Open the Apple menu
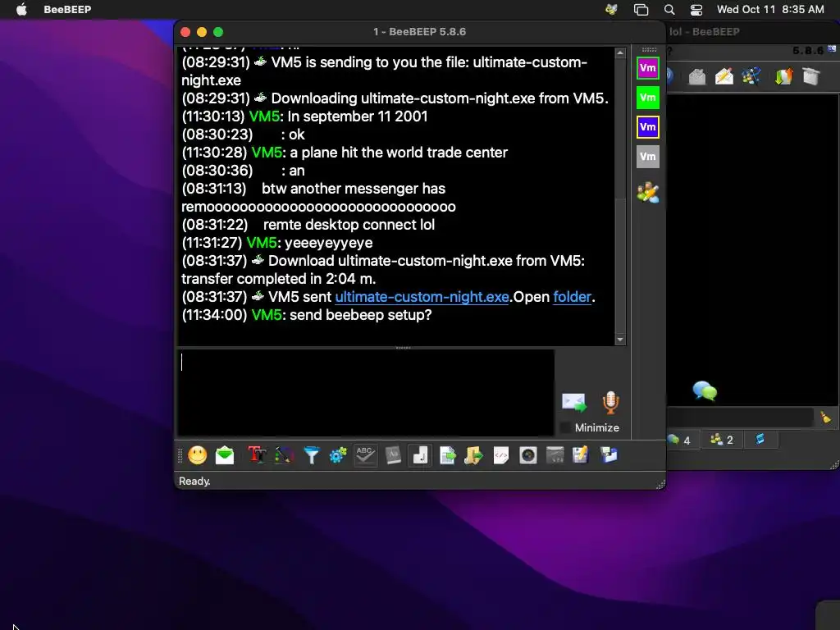The image size is (840, 630). click(21, 9)
